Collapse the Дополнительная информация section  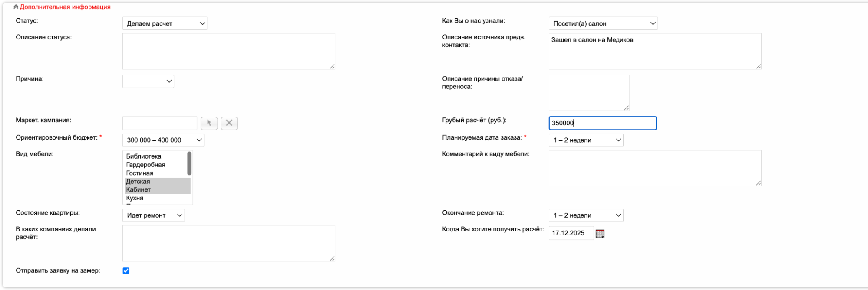click(x=63, y=7)
